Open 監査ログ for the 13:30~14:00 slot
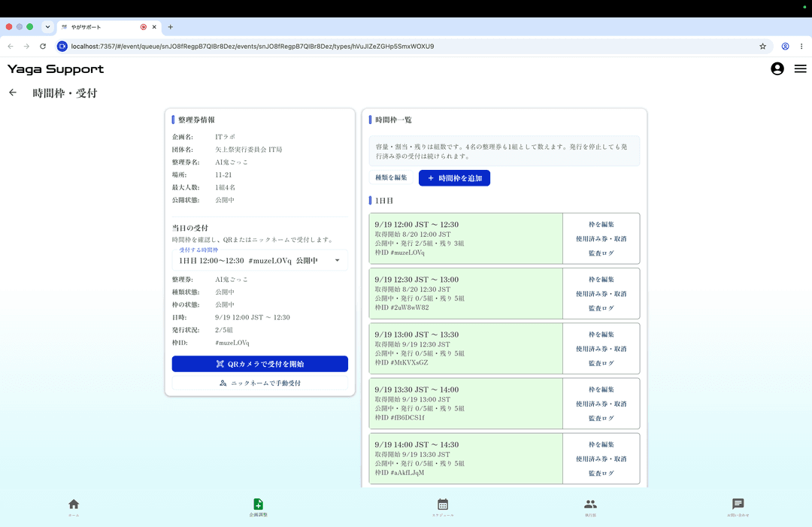The width and height of the screenshot is (812, 527). (601, 418)
